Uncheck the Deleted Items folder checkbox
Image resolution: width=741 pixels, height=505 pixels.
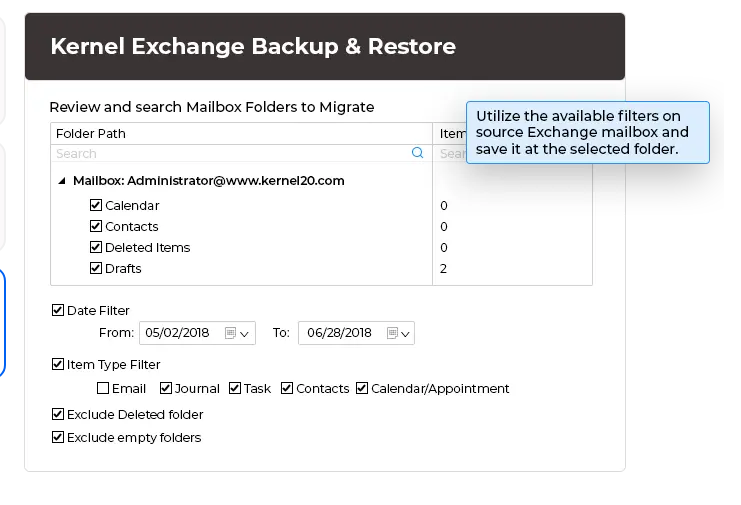click(x=96, y=247)
